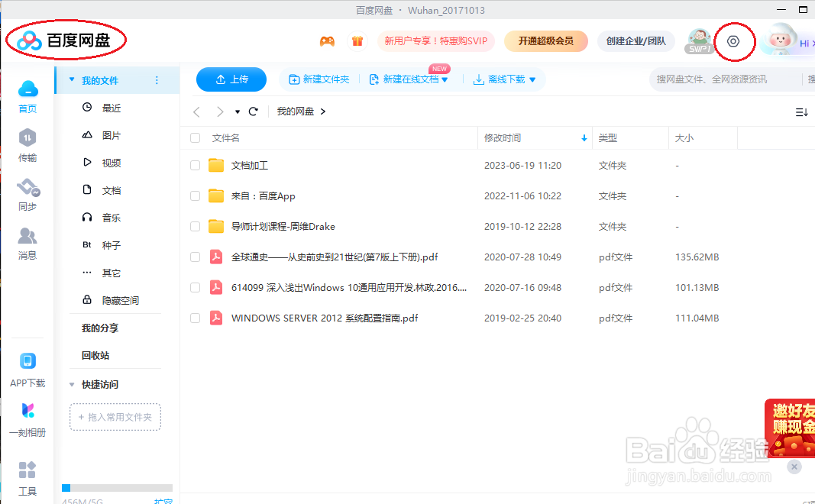Screen dimensions: 815x504
Task: Click the refresh icon in path bar
Action: [x=253, y=111]
